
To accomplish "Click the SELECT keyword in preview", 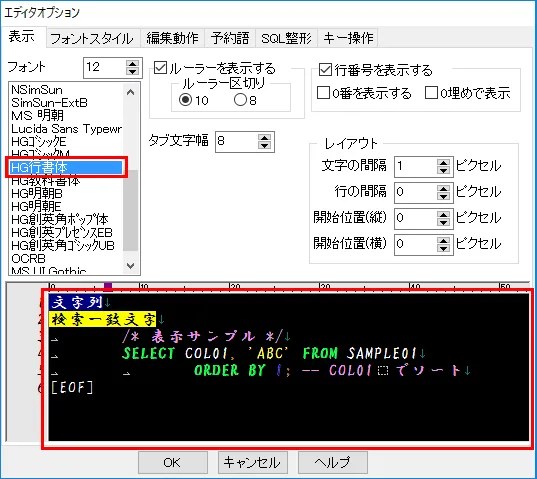I will tap(149, 353).
